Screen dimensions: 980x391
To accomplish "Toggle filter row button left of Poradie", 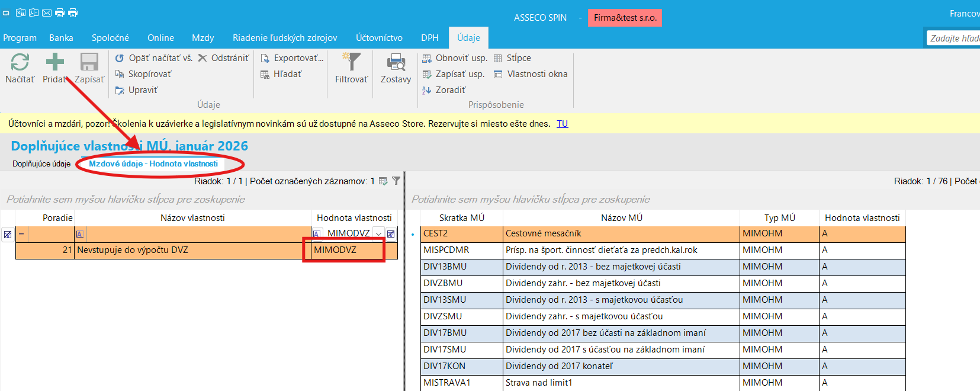I will point(7,234).
